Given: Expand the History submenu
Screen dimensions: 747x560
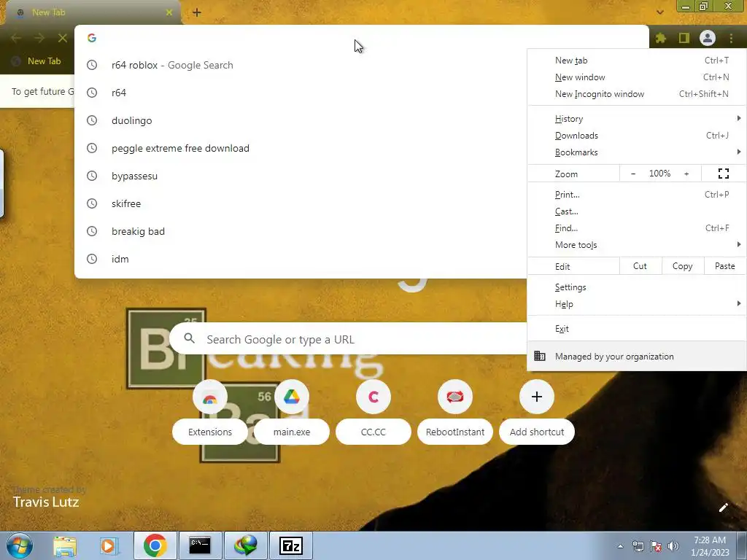Looking at the screenshot, I should point(636,119).
